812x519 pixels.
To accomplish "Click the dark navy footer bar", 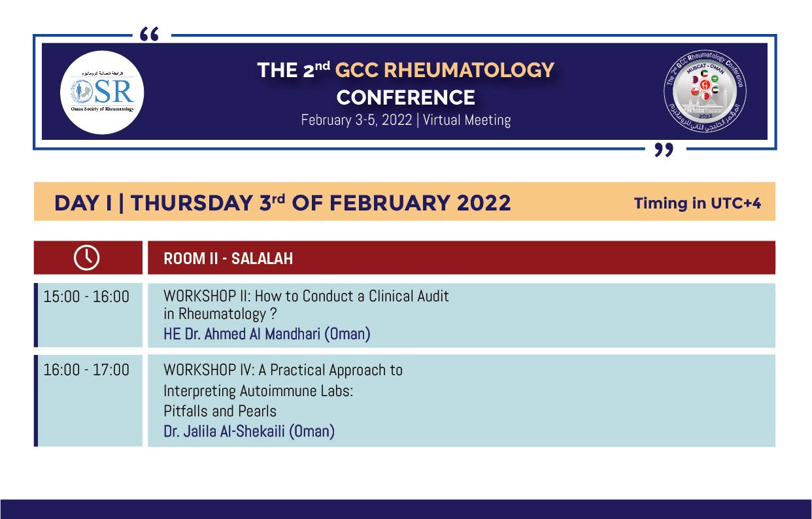I will 406,509.
